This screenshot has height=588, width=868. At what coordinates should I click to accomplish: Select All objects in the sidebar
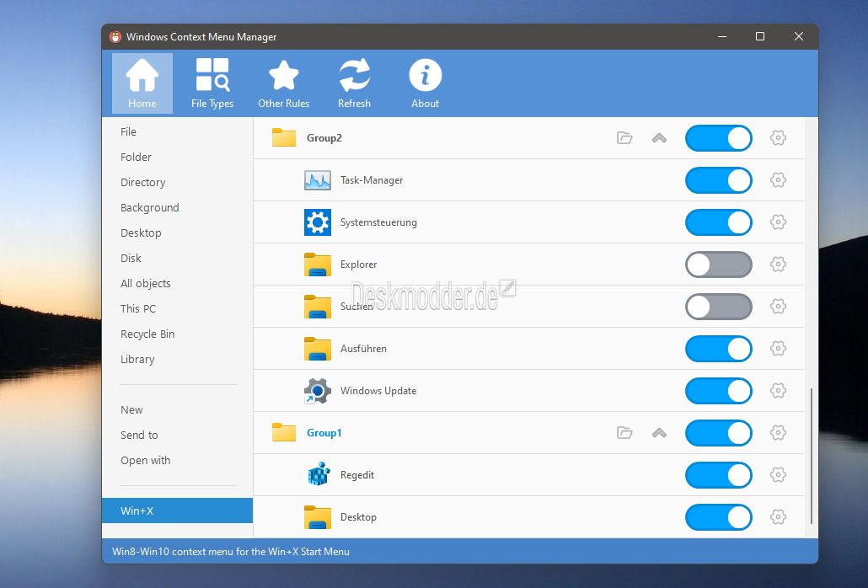click(x=178, y=284)
